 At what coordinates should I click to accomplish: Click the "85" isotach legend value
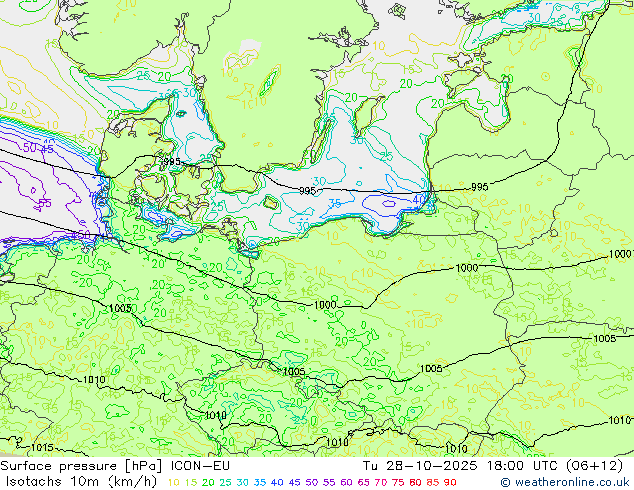pos(433,482)
